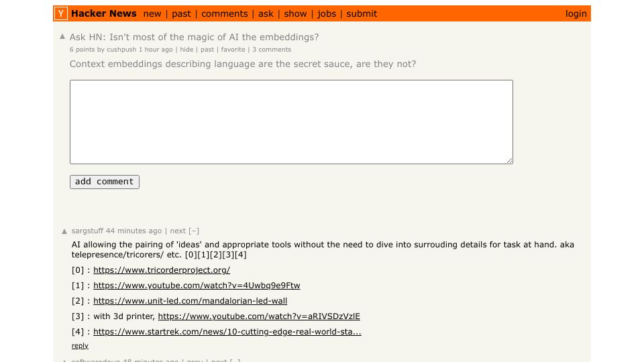Viewport: 644px width, 362px height.
Task: Hide this story
Action: click(x=186, y=49)
